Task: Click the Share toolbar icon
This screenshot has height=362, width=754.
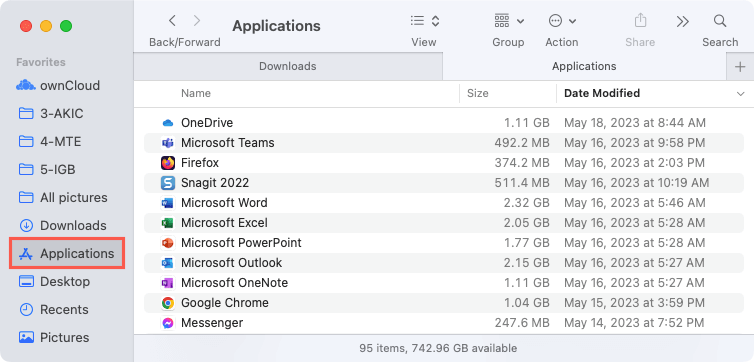Action: tap(640, 21)
